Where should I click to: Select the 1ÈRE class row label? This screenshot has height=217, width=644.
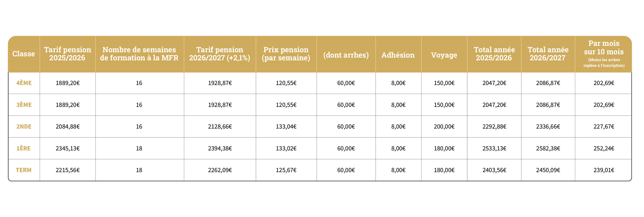pyautogui.click(x=24, y=148)
